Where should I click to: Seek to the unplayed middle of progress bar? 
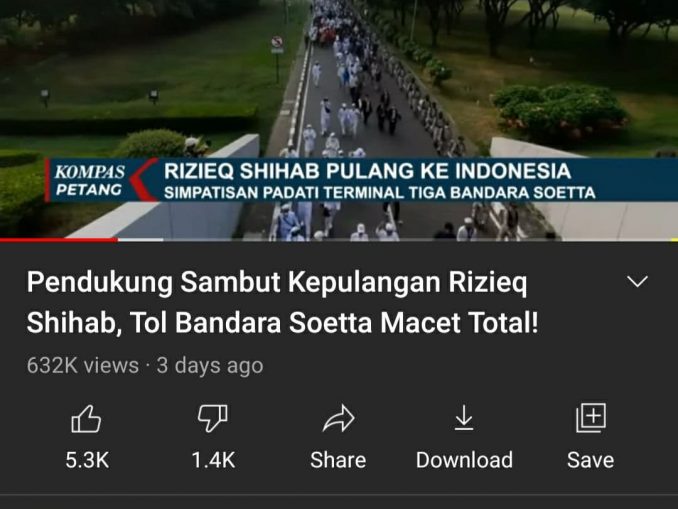coord(421,240)
